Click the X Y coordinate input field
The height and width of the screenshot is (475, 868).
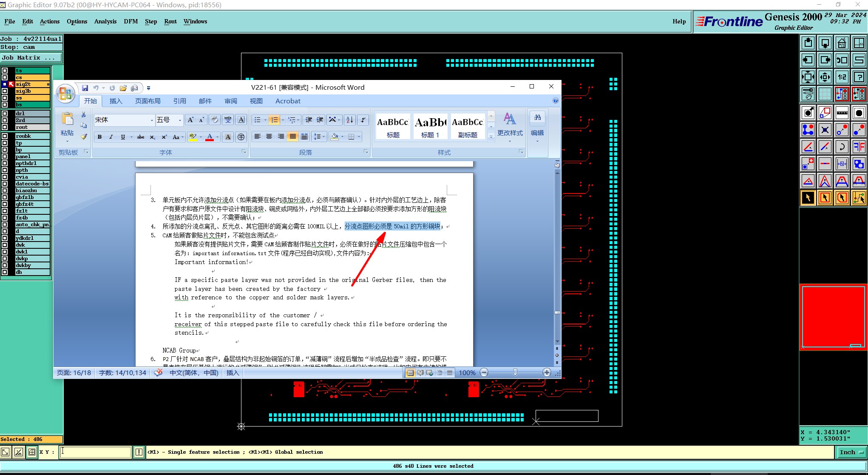[95, 452]
